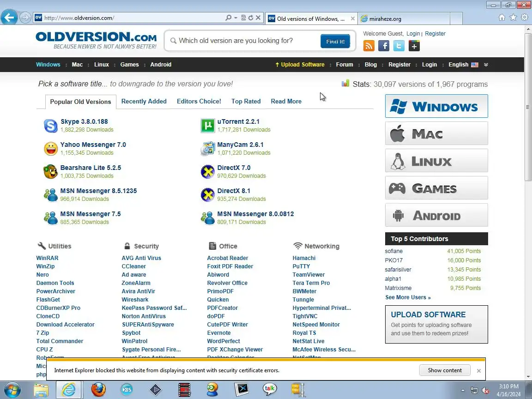
Task: Open the Skype 3.8.0.188 icon
Action: click(50, 126)
